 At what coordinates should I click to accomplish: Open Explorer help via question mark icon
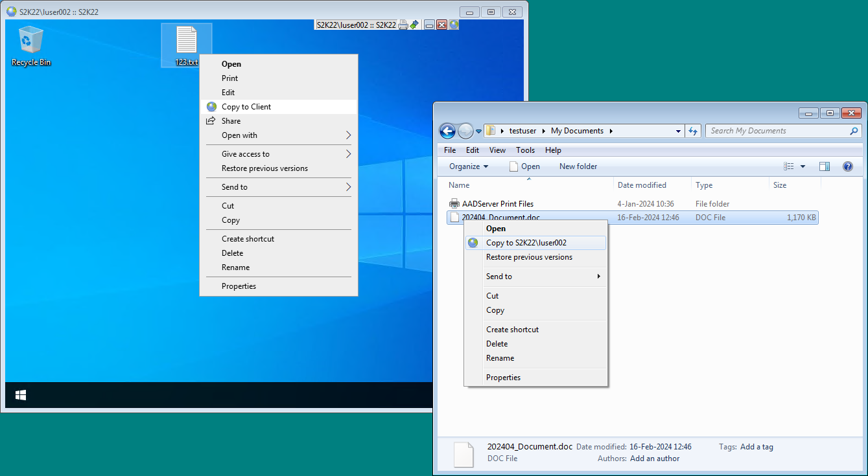pyautogui.click(x=847, y=166)
